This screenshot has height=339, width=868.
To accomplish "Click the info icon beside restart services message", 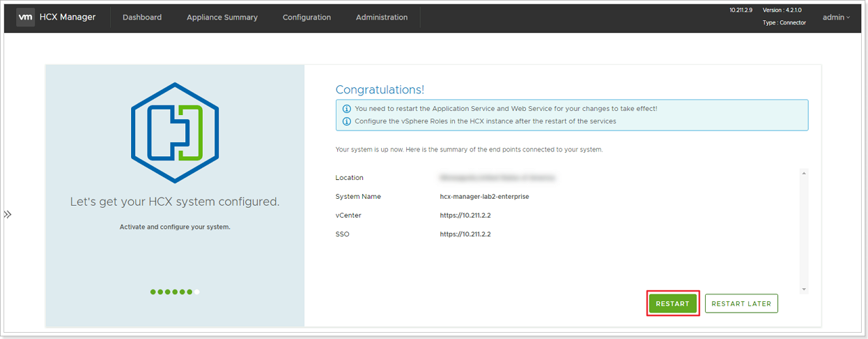I will [x=346, y=109].
